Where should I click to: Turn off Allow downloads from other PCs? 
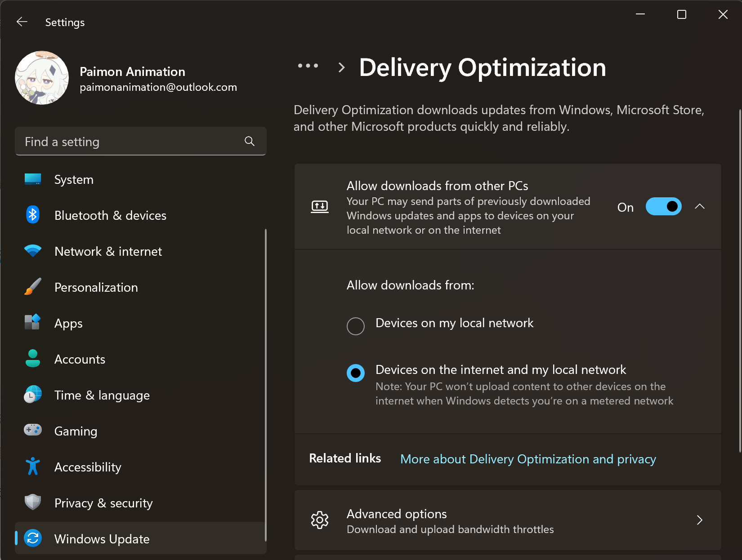pos(663,207)
